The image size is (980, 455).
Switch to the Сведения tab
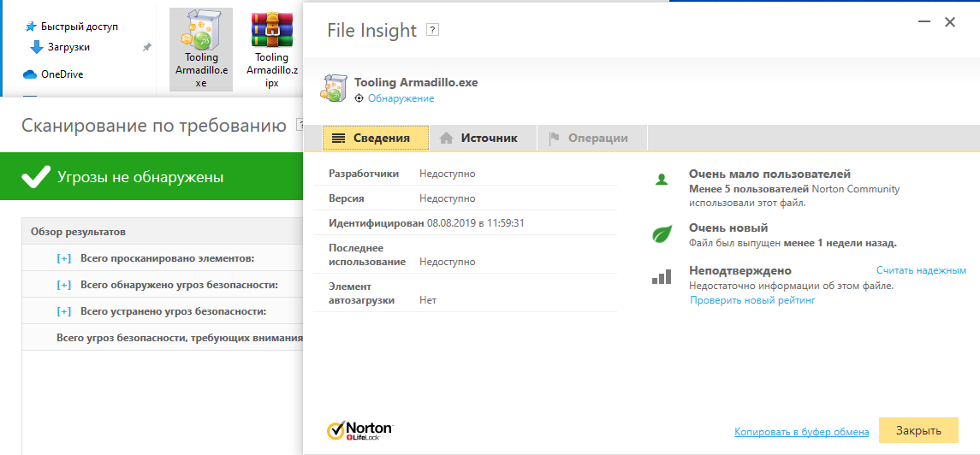click(x=376, y=139)
